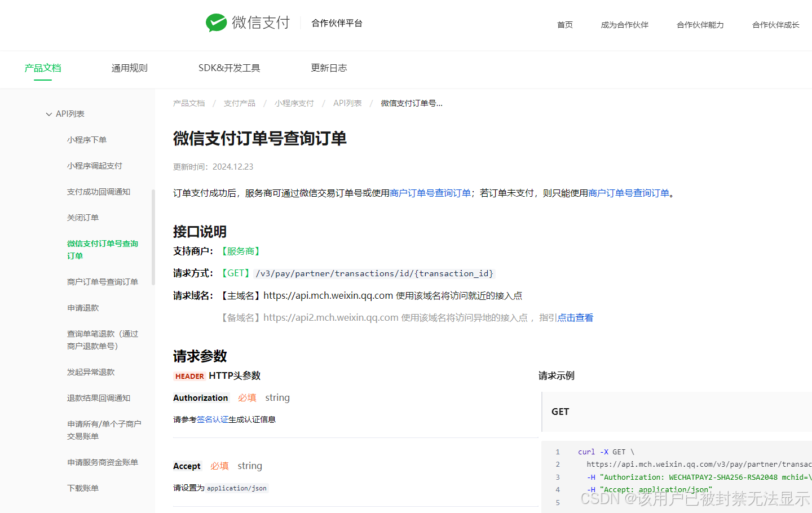Click the GET request method tag
Image resolution: width=812 pixels, height=513 pixels.
tap(236, 273)
